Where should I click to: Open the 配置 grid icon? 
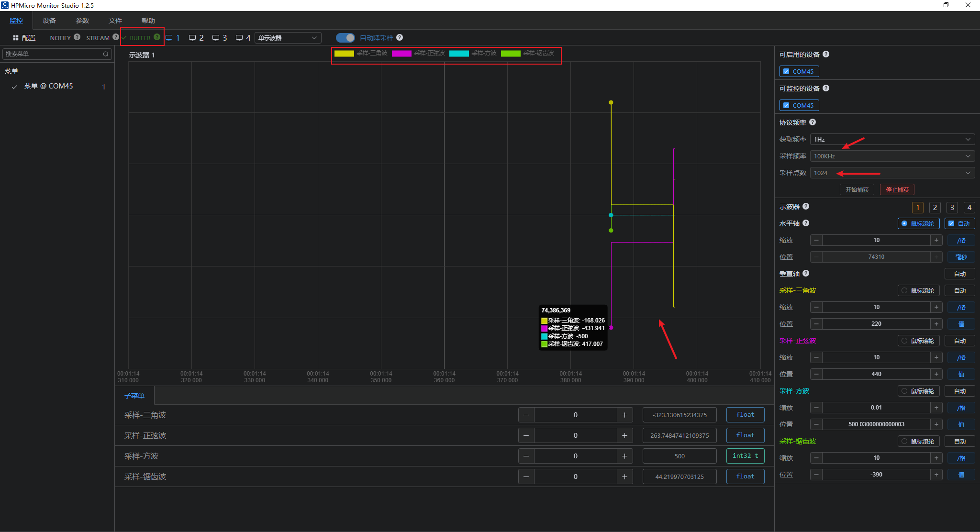[x=16, y=38]
